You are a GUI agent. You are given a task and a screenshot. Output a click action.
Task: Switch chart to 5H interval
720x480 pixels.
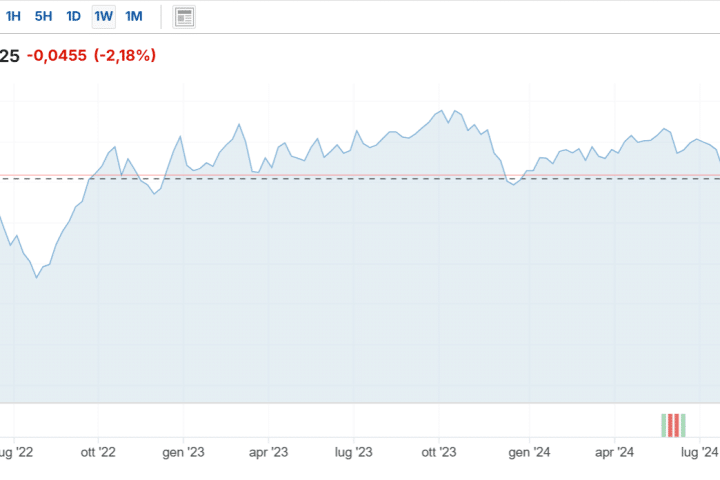(x=43, y=17)
